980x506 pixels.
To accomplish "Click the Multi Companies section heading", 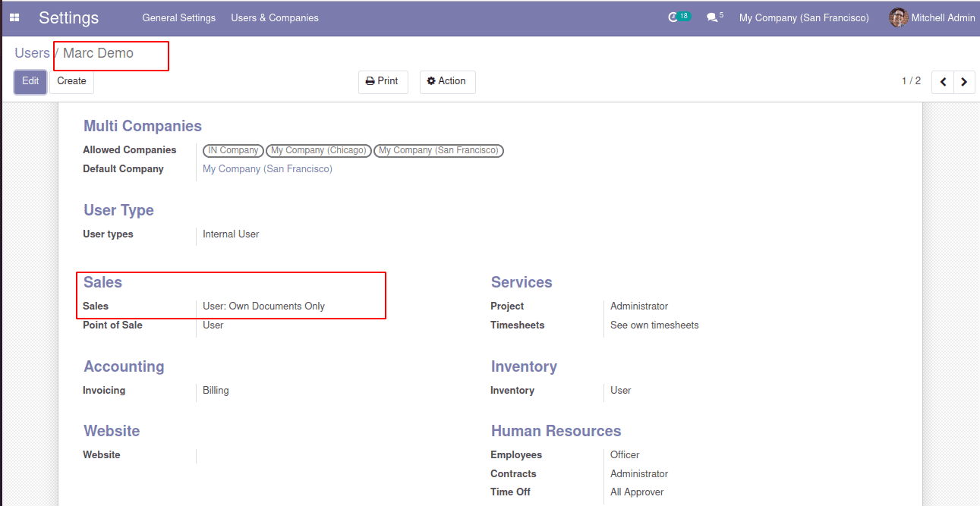I will pos(143,126).
